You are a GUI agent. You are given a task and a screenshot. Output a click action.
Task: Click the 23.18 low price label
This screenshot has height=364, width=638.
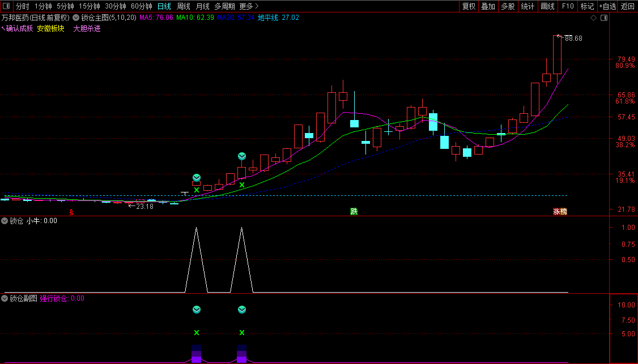point(144,207)
